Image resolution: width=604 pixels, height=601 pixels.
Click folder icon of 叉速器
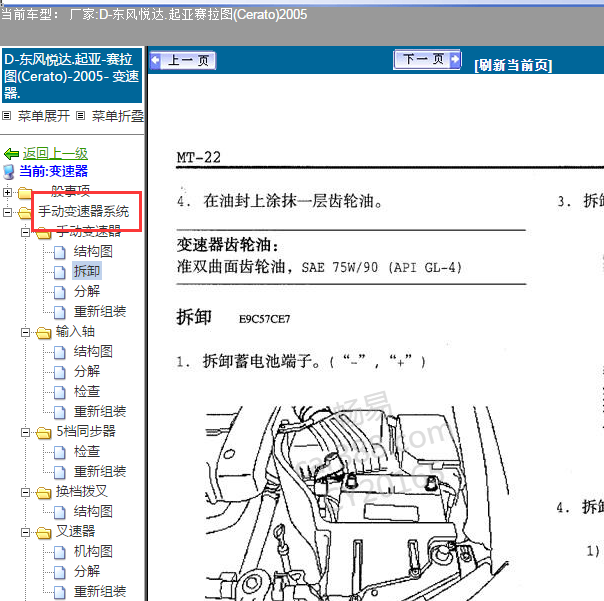click(44, 533)
